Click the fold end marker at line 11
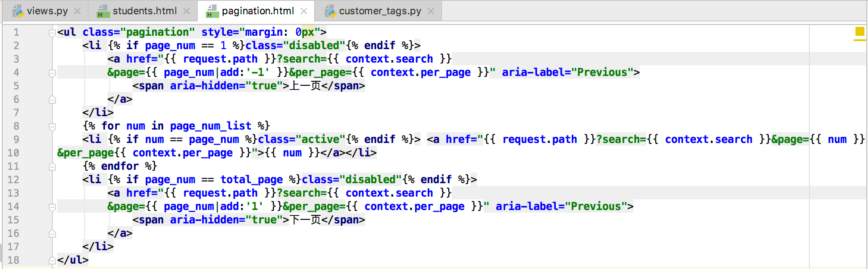Viewport: 868px width, 269px height. click(x=52, y=166)
